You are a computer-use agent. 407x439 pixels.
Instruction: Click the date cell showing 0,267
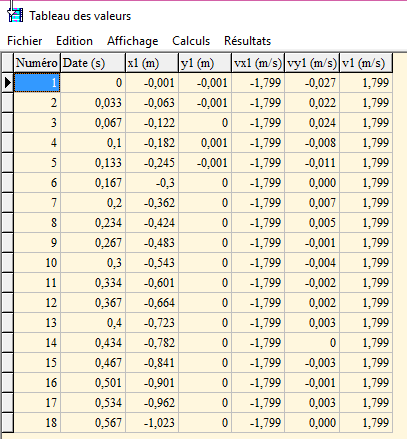93,243
